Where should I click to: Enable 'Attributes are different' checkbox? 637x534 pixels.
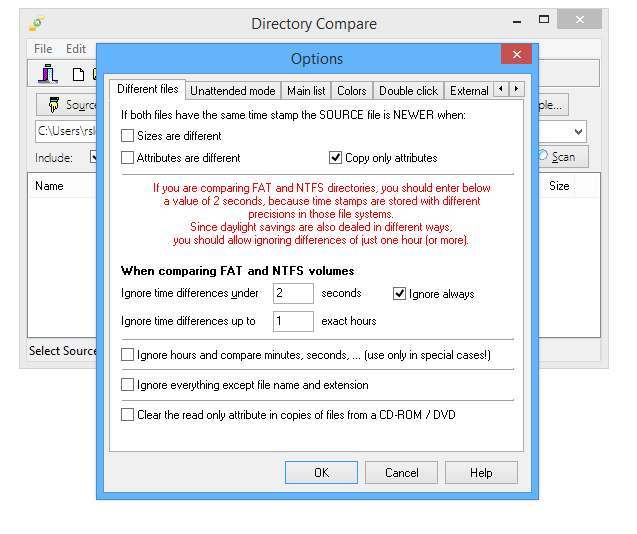[128, 158]
